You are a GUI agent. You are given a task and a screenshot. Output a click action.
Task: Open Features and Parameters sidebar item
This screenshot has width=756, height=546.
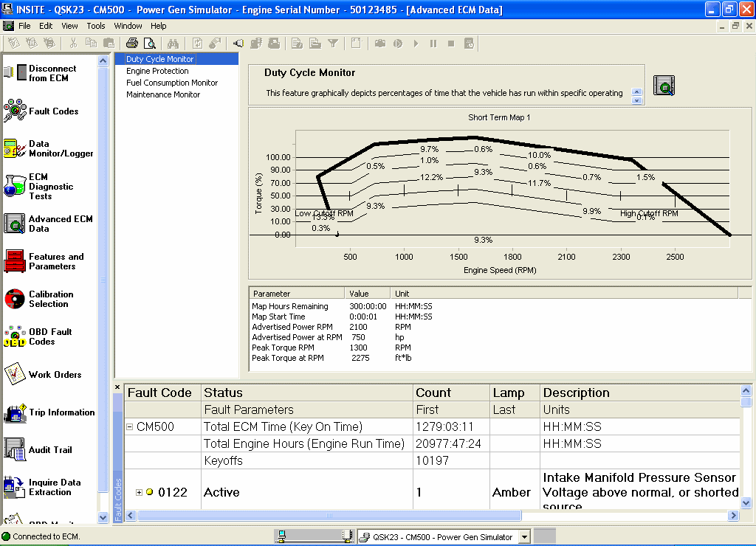44,261
